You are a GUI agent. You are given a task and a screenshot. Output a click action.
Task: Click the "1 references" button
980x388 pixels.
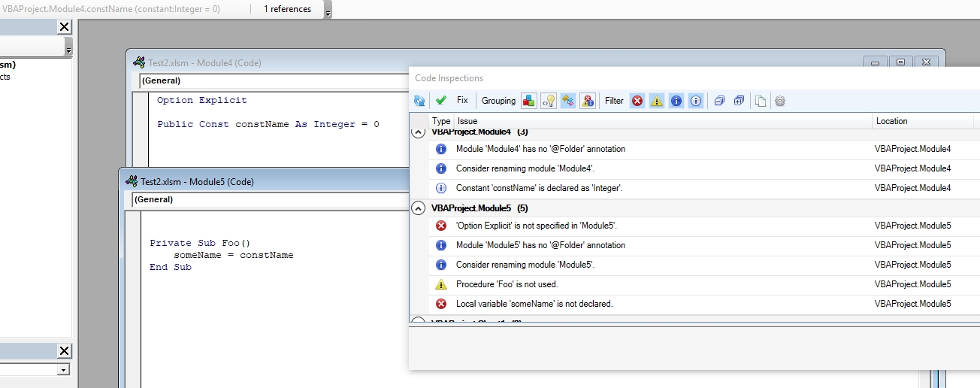(287, 9)
